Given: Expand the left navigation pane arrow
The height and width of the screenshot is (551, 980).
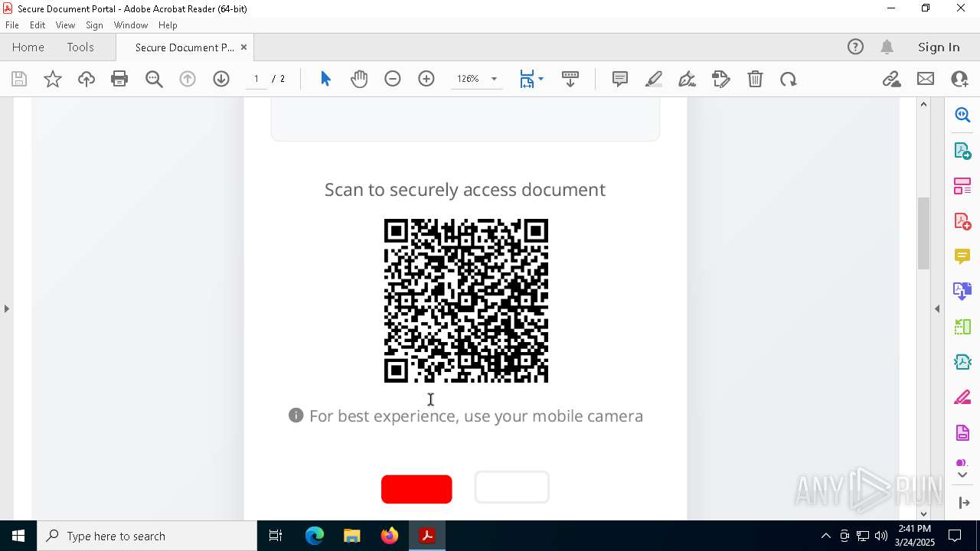Looking at the screenshot, I should [7, 308].
